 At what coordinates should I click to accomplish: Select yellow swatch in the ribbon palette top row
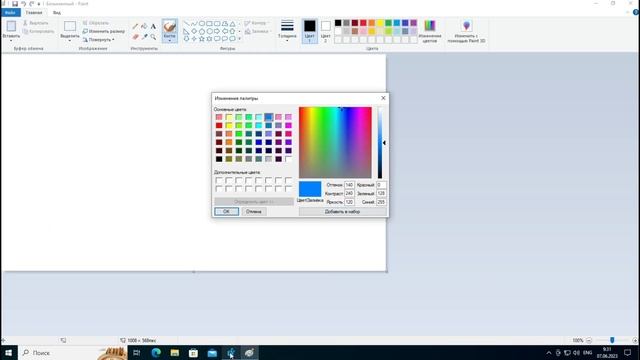pyautogui.click(x=380, y=23)
